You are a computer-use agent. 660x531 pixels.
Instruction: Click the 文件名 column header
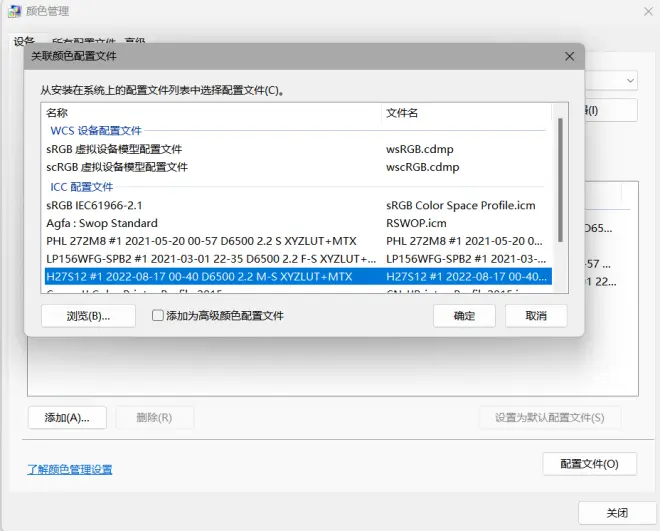[x=466, y=113]
